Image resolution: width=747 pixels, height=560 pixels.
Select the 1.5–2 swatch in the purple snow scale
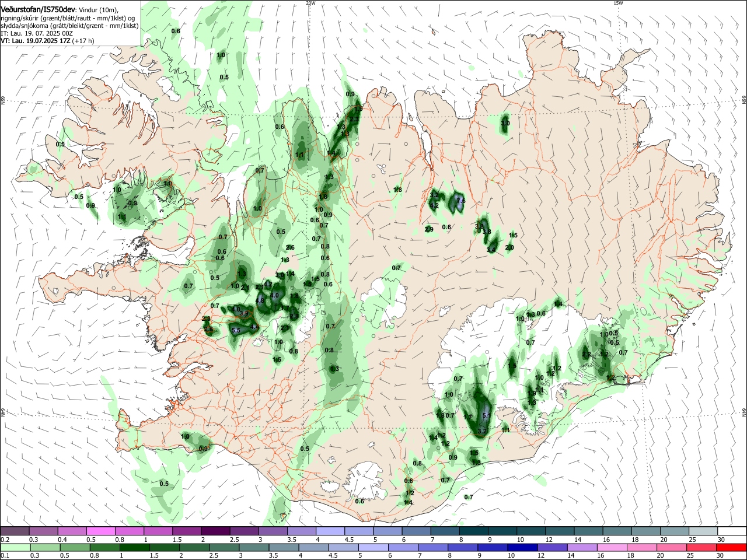tap(187, 531)
